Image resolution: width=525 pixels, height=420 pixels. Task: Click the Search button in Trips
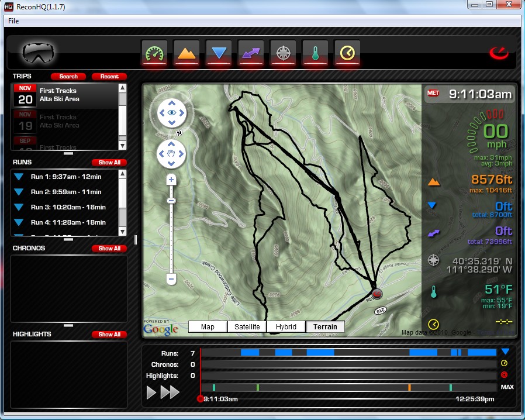click(x=68, y=77)
